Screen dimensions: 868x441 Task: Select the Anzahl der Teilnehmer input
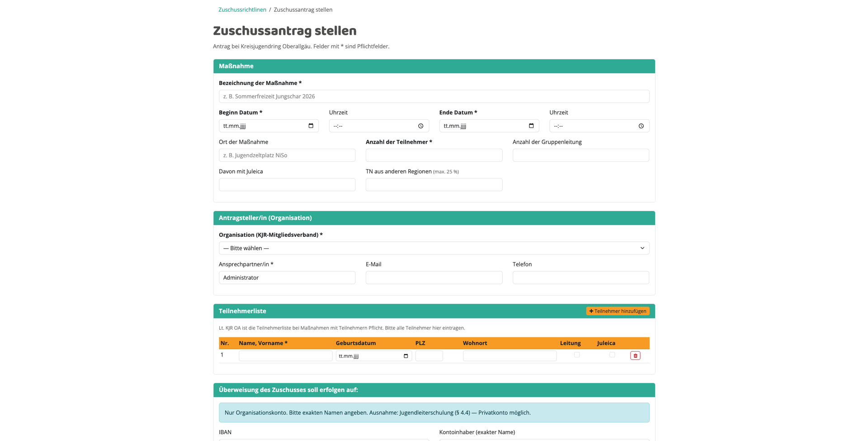pos(434,155)
